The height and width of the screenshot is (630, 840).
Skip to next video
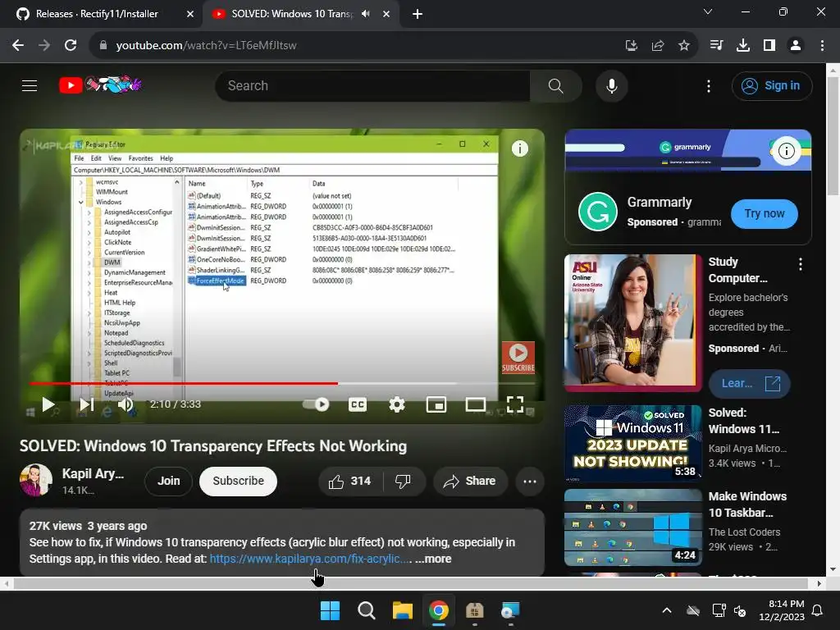(x=86, y=404)
